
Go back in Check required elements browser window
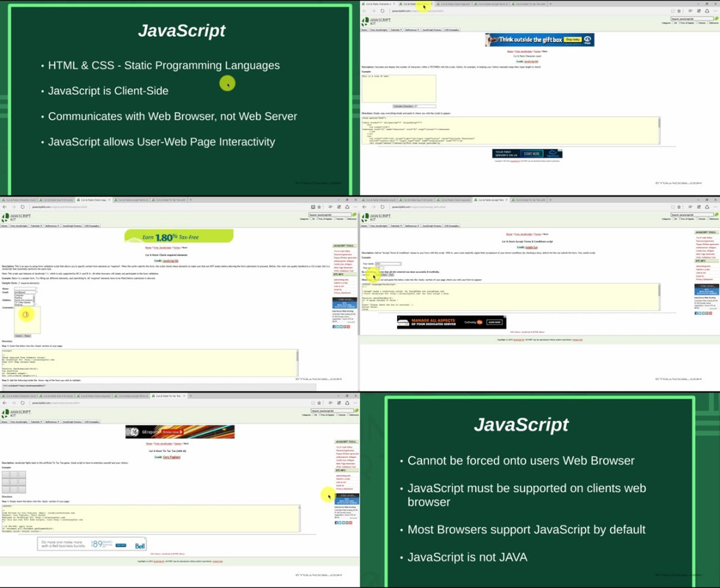(x=4, y=207)
